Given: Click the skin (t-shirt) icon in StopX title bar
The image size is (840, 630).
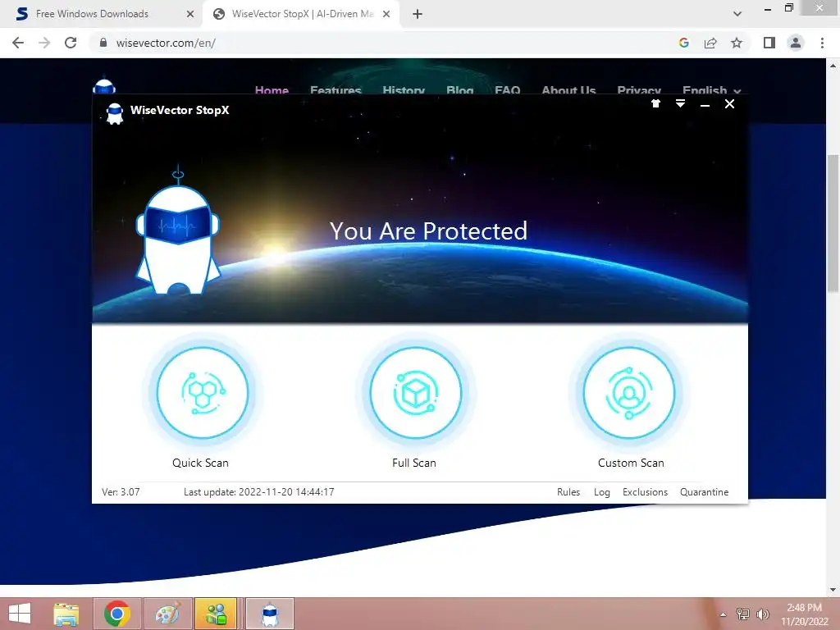Looking at the screenshot, I should (x=655, y=104).
